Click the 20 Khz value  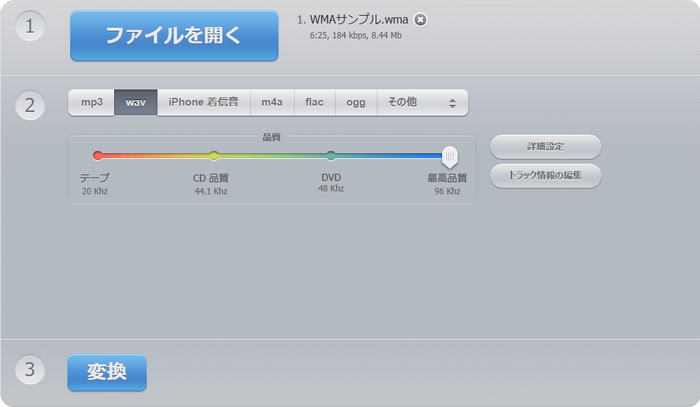(95, 191)
